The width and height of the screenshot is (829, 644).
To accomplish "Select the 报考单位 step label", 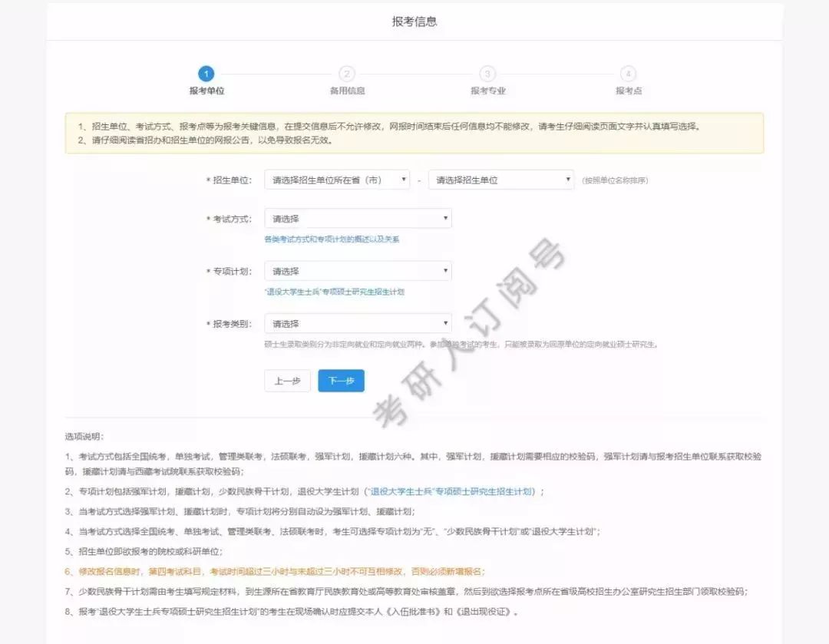I will coord(206,91).
